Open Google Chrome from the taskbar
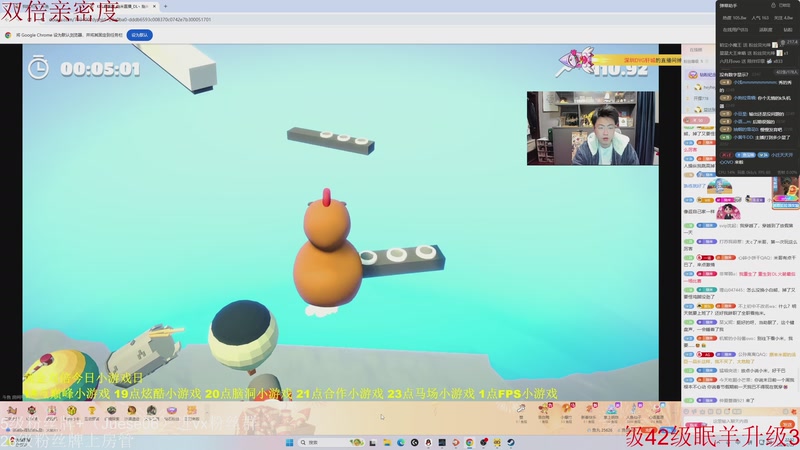 (x=469, y=442)
